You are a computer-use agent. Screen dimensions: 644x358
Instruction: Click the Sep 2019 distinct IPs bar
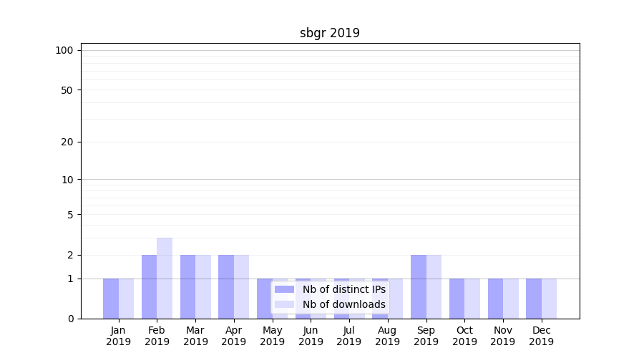click(x=418, y=286)
